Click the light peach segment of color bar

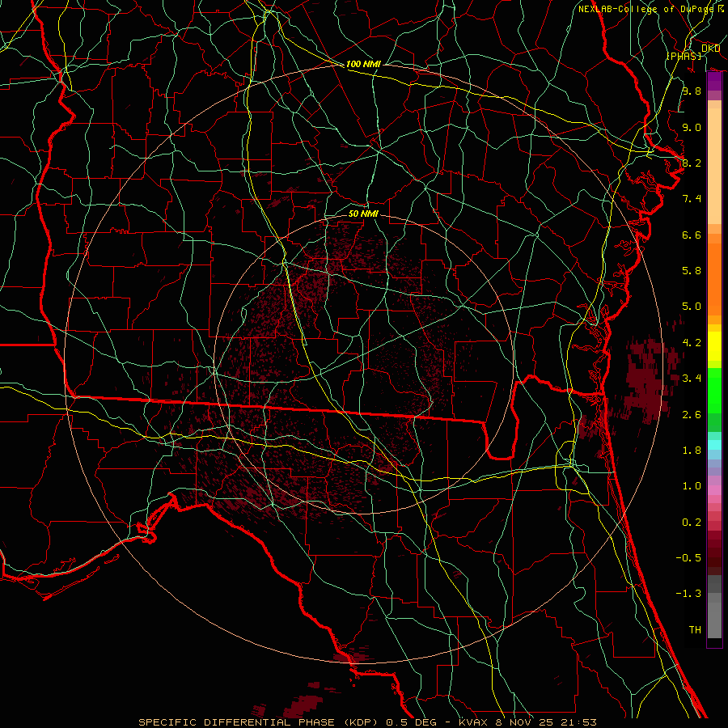coord(714,166)
